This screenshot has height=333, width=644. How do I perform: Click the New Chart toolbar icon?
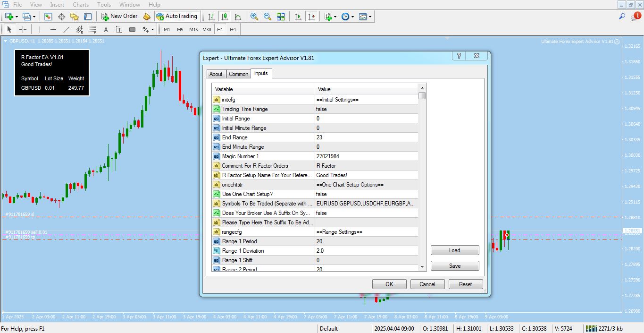(9, 16)
